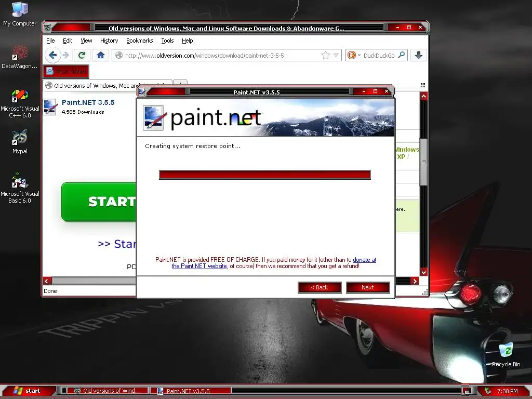Click the Most Visited bookmarks button
Viewport: 532px width, 399px height.
tap(66, 71)
